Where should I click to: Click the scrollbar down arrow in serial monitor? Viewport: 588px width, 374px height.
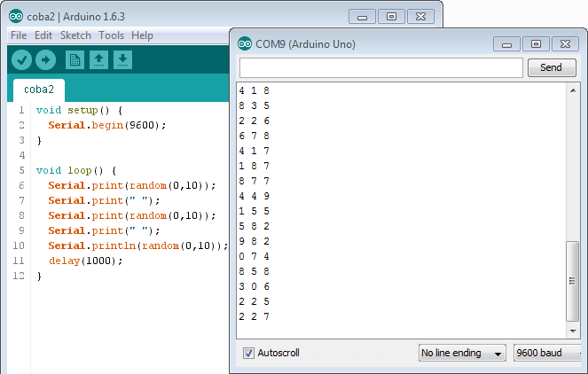click(573, 331)
